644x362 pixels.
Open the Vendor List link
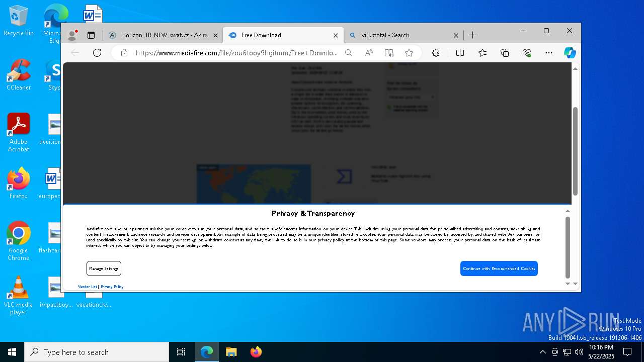[88, 287]
